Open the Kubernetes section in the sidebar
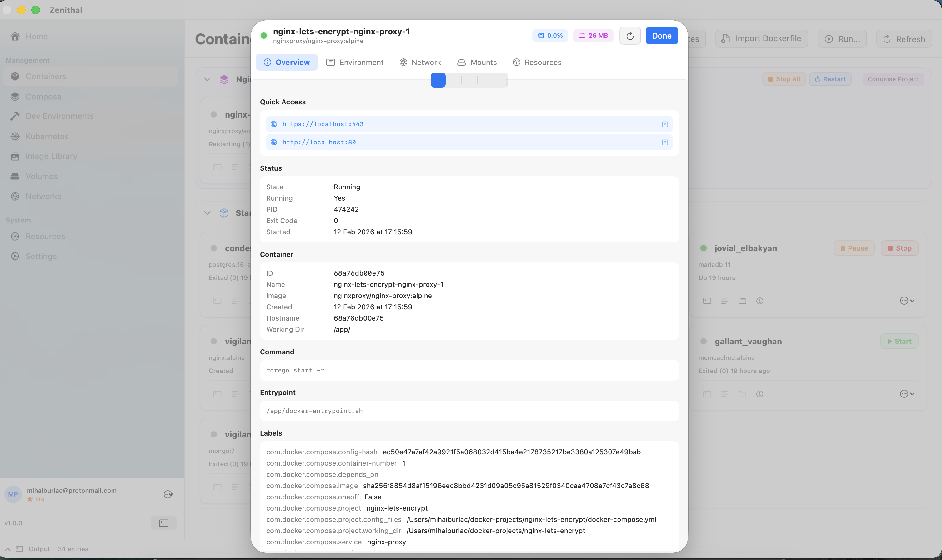This screenshot has height=560, width=942. (47, 136)
